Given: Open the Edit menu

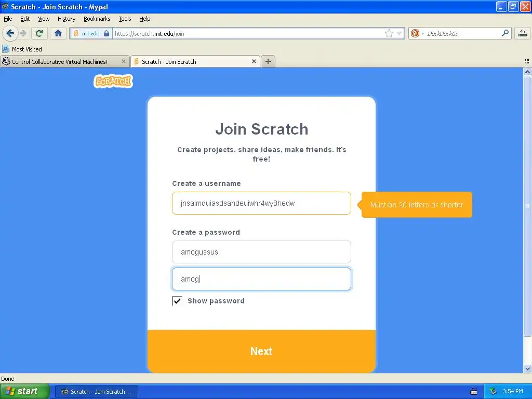Looking at the screenshot, I should click(25, 19).
